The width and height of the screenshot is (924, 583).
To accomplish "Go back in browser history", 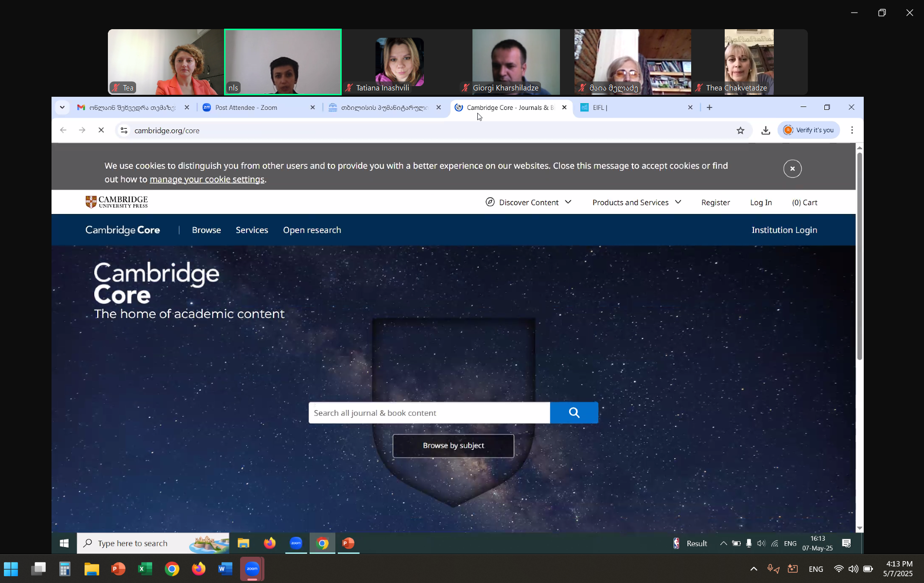I will point(63,130).
